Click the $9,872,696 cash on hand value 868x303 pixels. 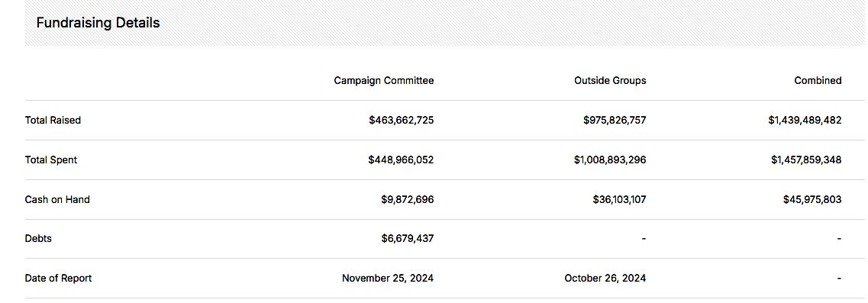[408, 199]
